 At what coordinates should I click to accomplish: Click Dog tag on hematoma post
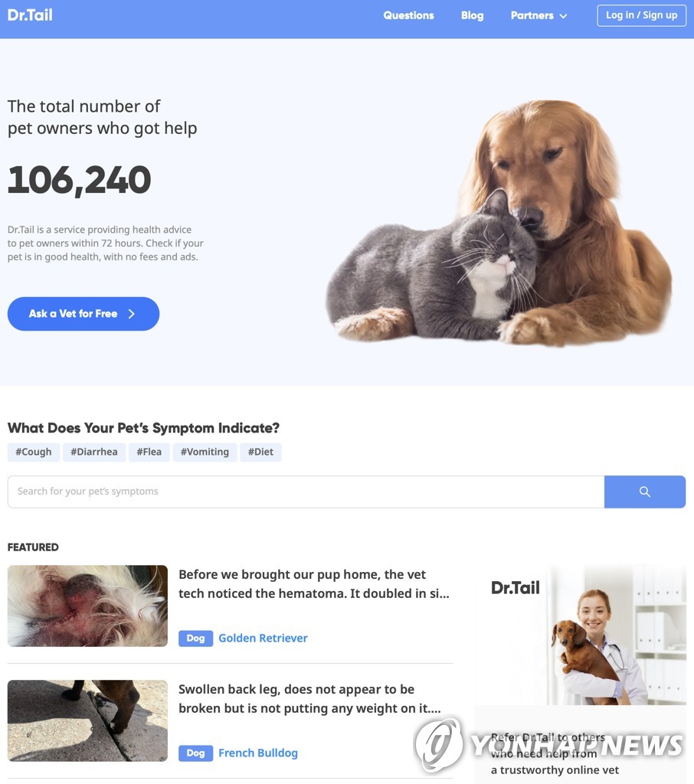[x=195, y=639]
